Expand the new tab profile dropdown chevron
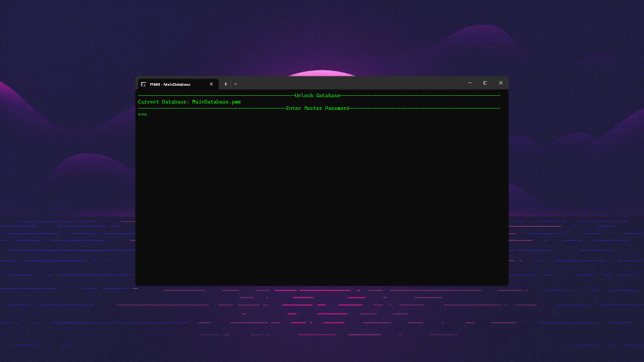 tap(235, 84)
